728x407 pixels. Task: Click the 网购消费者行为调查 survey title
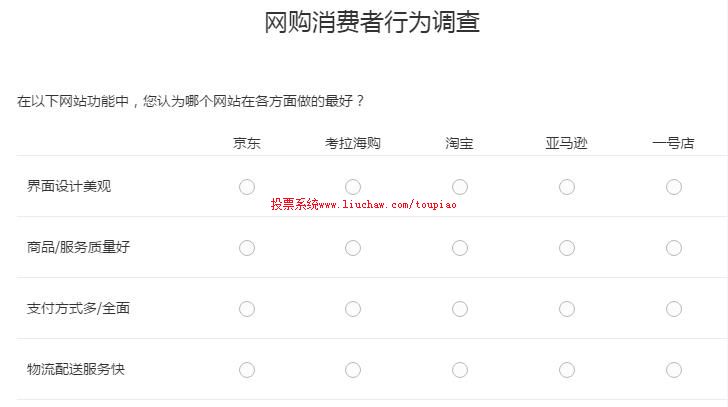tap(372, 23)
